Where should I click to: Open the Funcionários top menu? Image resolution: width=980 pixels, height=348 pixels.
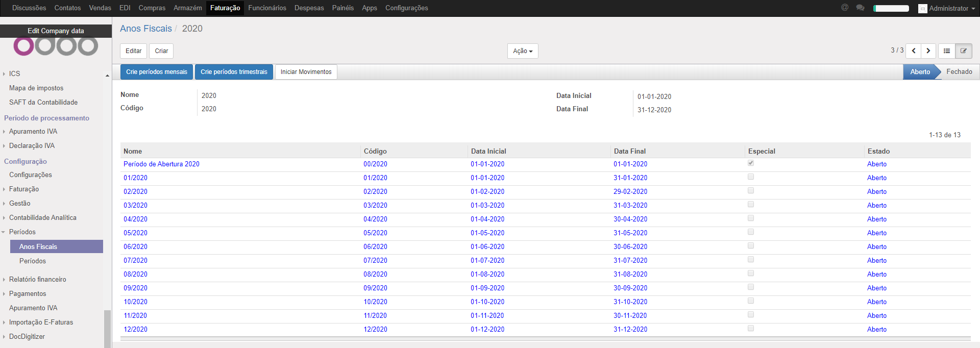click(267, 8)
